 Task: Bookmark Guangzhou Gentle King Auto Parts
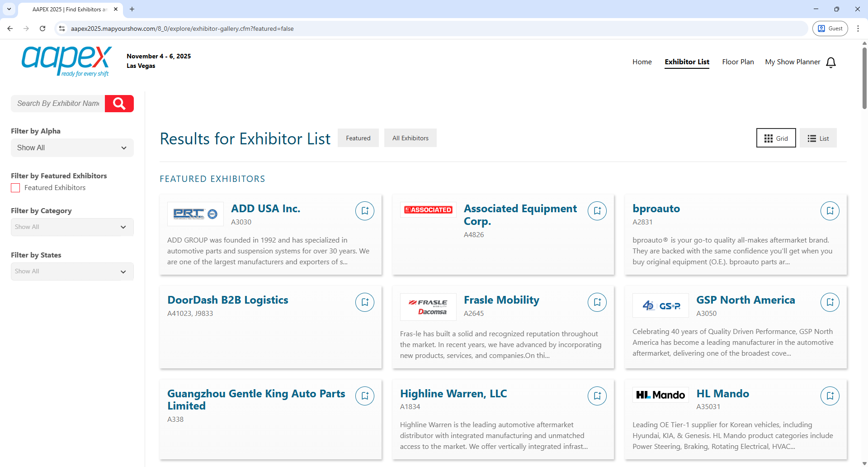pos(365,396)
